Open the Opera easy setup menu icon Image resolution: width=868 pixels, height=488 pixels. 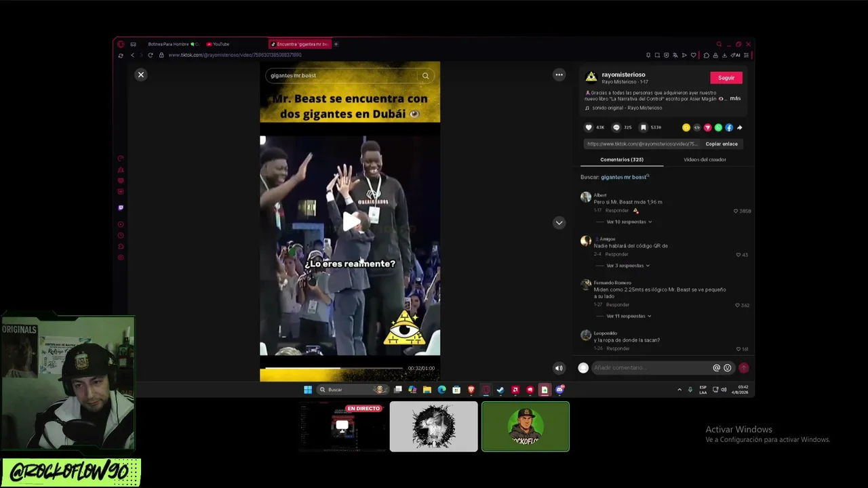click(746, 55)
